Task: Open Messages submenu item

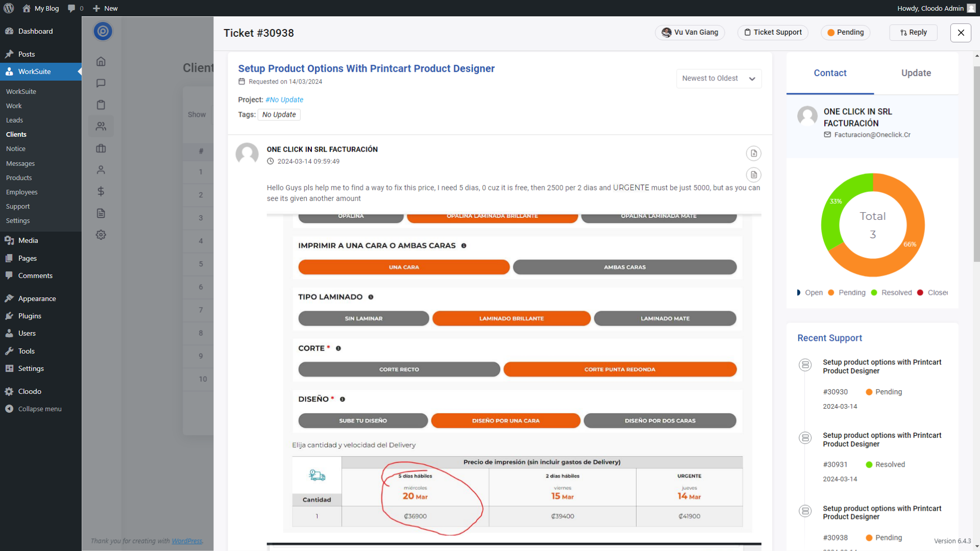Action: (20, 163)
